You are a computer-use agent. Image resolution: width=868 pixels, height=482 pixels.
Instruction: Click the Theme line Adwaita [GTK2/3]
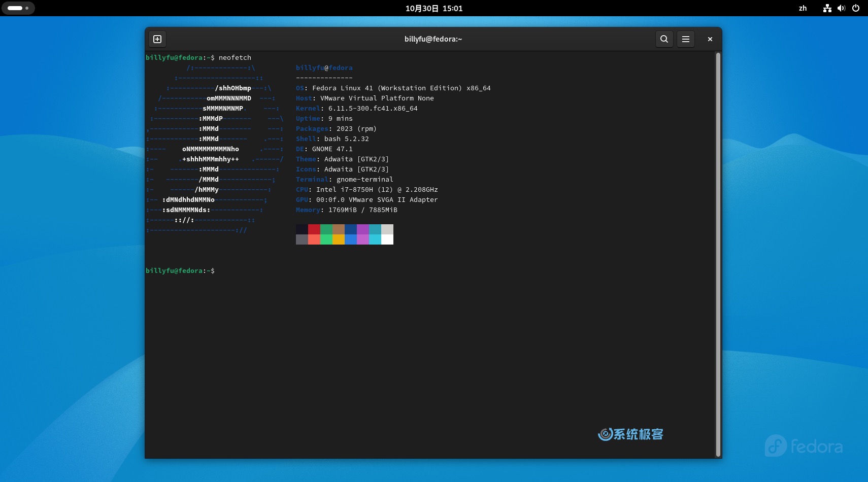coord(343,159)
